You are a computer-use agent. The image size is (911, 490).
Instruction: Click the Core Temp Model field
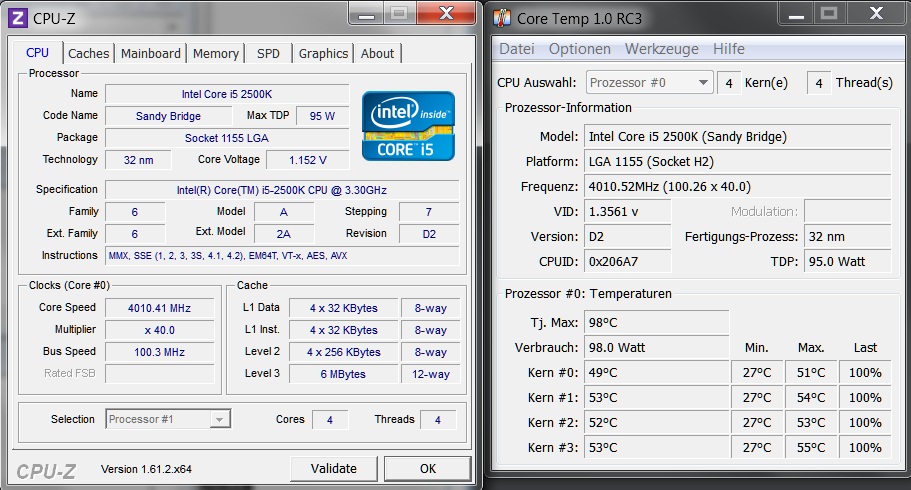point(737,137)
